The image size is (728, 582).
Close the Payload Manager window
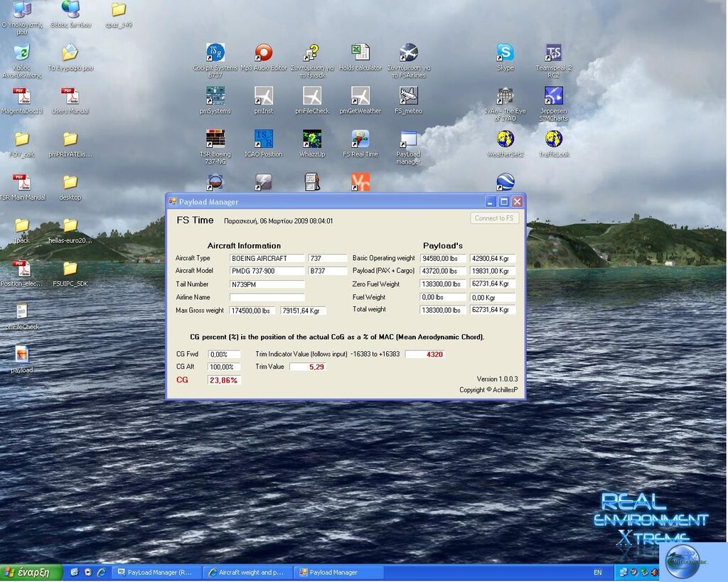click(x=517, y=201)
